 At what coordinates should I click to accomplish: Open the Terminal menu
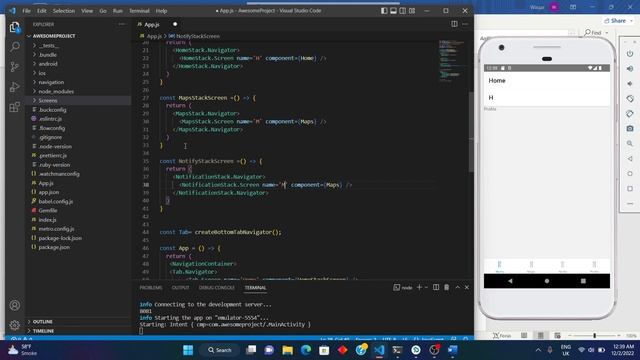point(139,11)
